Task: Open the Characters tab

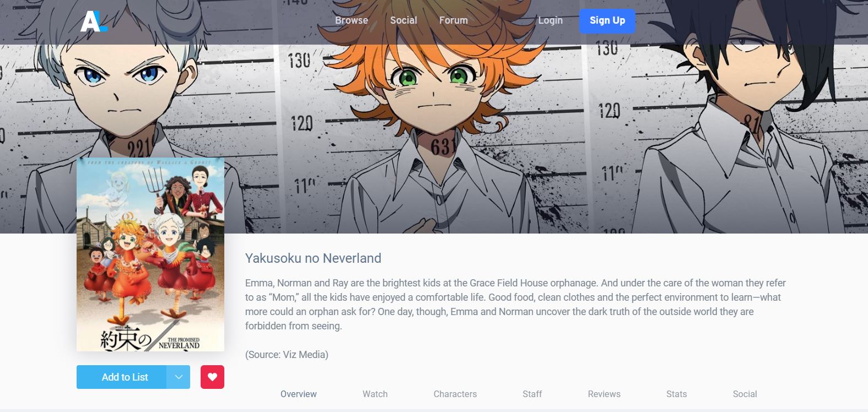Action: click(x=455, y=394)
